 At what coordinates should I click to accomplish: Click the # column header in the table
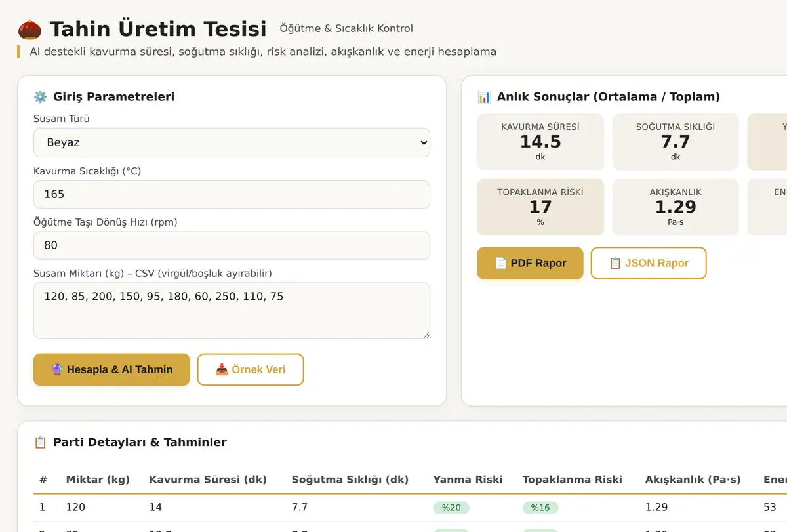pos(43,480)
